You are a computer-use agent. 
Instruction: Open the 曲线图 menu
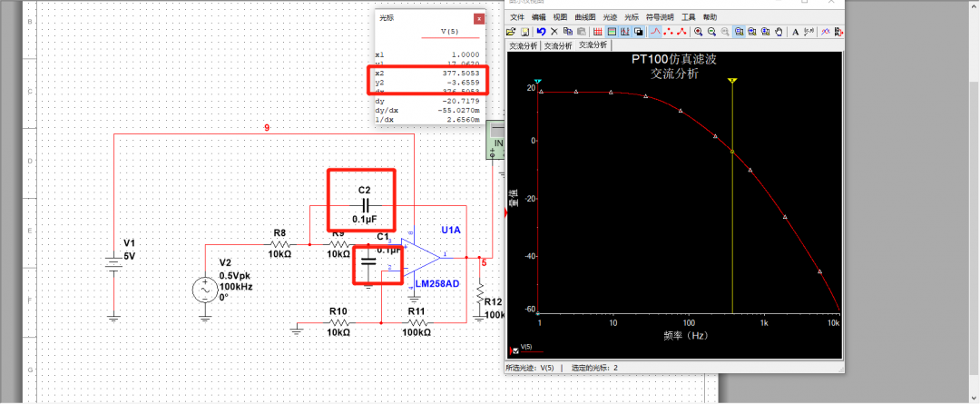point(585,17)
